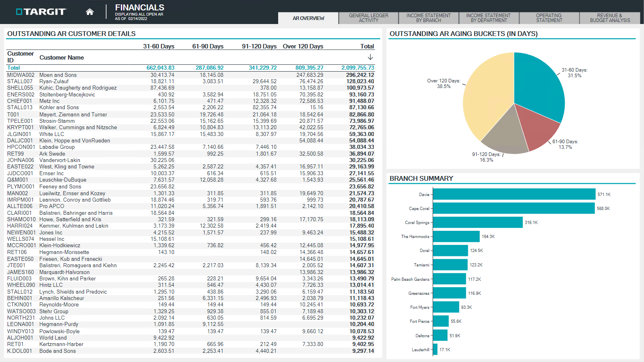This screenshot has height=362, width=644.
Task: Open Income Statement by Department tab
Action: point(488,18)
